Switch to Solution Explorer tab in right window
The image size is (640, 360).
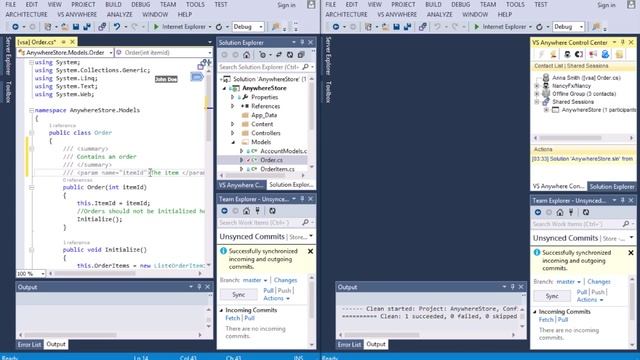click(x=611, y=187)
